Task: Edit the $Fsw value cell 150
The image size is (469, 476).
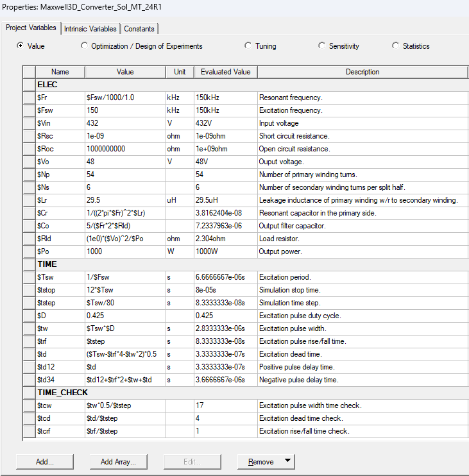Action: (125, 110)
